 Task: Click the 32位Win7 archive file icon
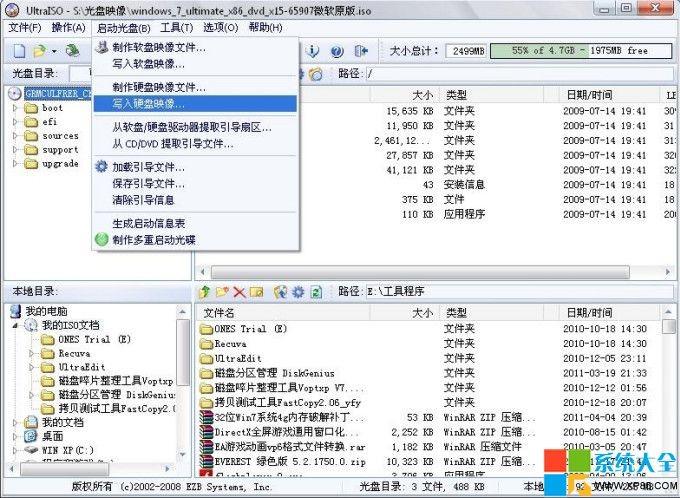pyautogui.click(x=206, y=417)
